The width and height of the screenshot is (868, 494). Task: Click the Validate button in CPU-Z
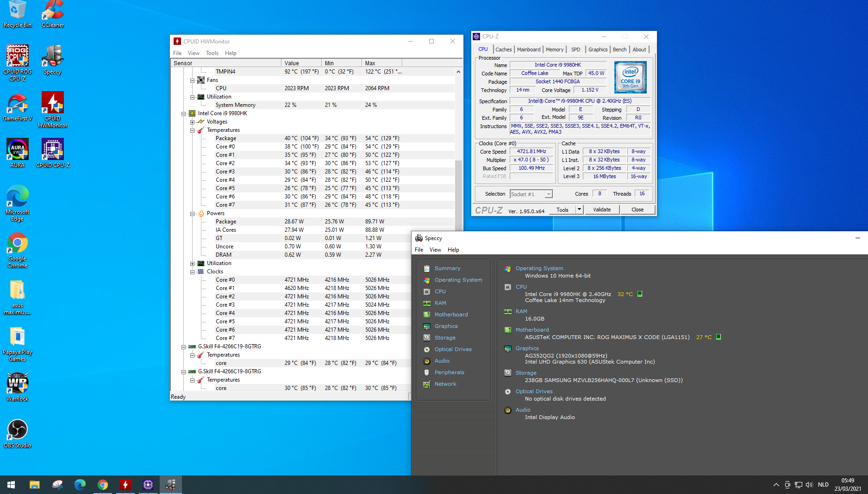(x=602, y=210)
